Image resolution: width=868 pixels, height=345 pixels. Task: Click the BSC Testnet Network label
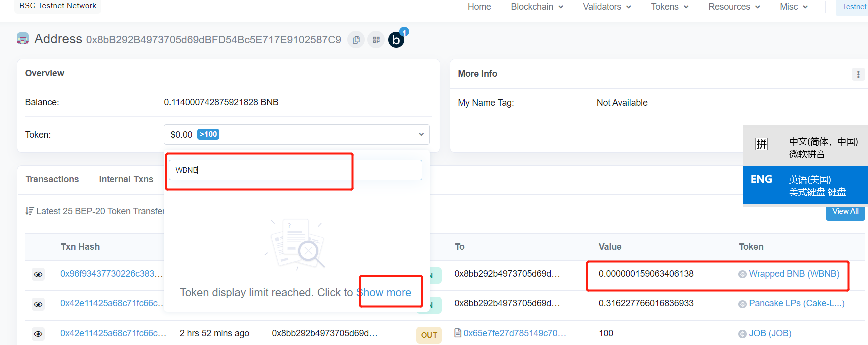(x=58, y=6)
